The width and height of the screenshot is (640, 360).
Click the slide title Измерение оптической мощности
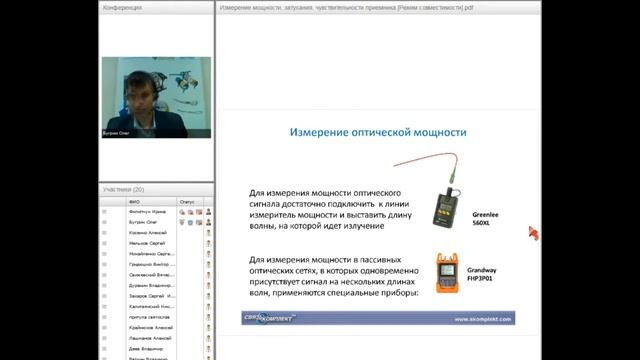[x=378, y=132]
